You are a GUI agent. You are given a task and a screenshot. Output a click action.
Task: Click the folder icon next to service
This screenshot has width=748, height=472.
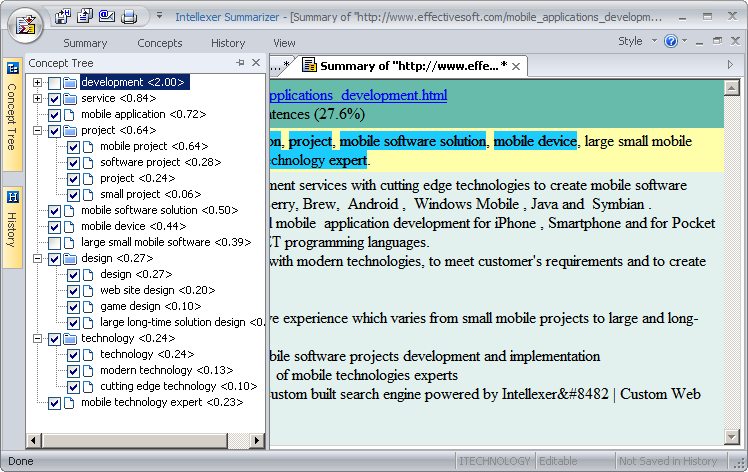(x=70, y=99)
